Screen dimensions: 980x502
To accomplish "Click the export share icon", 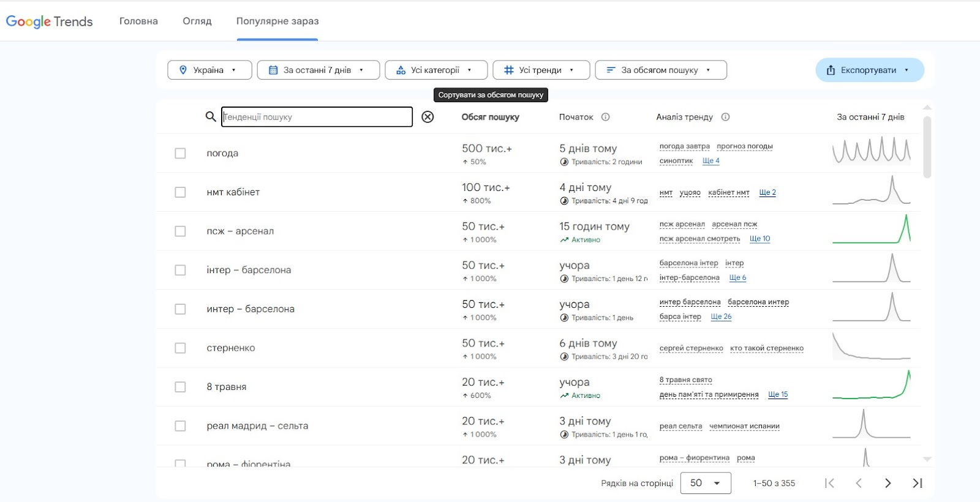I will tap(831, 70).
